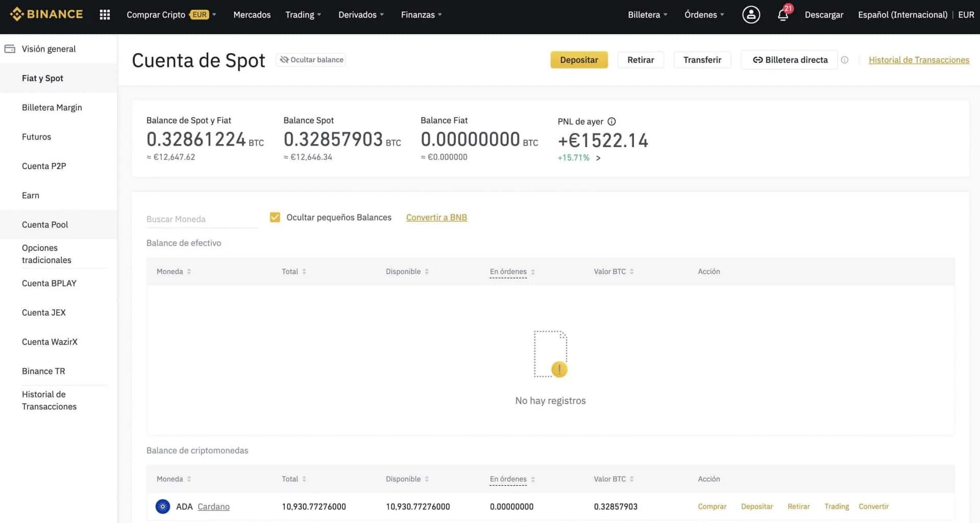The width and height of the screenshot is (980, 523).
Task: Expand the Derivados dropdown menu
Action: click(361, 15)
